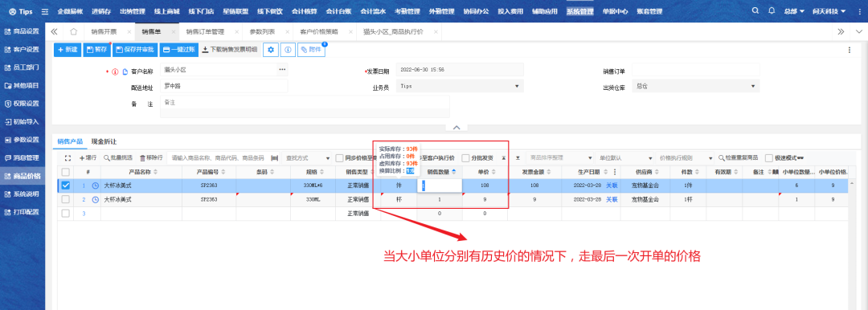Sort by 销售数量 column header arrow
Image resolution: width=868 pixels, height=310 pixels.
coord(454,172)
